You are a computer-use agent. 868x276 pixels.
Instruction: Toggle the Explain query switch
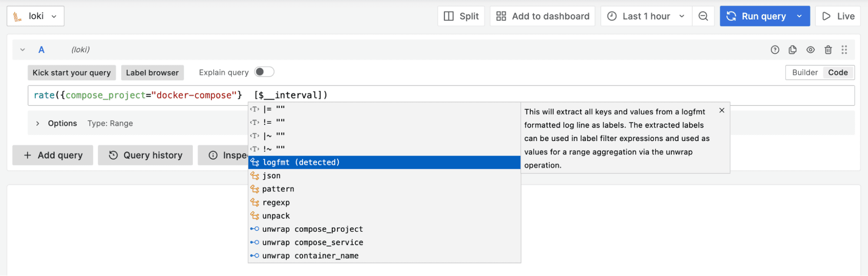pos(264,72)
